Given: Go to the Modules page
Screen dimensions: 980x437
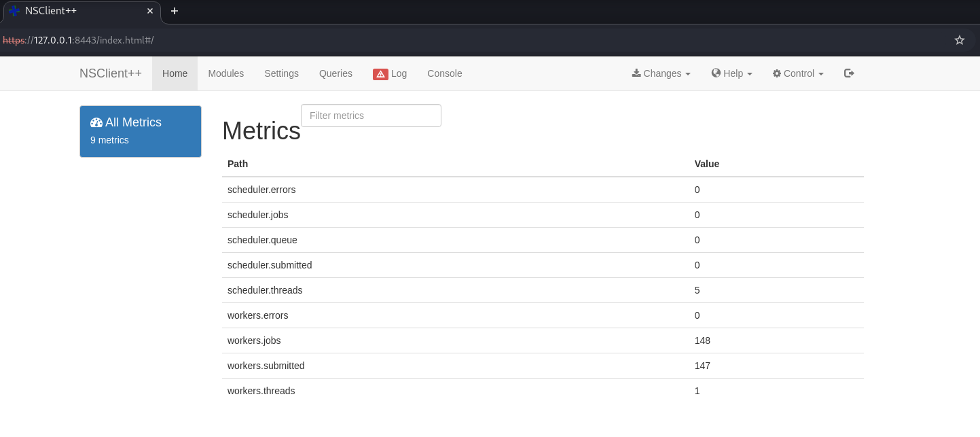Looking at the screenshot, I should tap(225, 73).
